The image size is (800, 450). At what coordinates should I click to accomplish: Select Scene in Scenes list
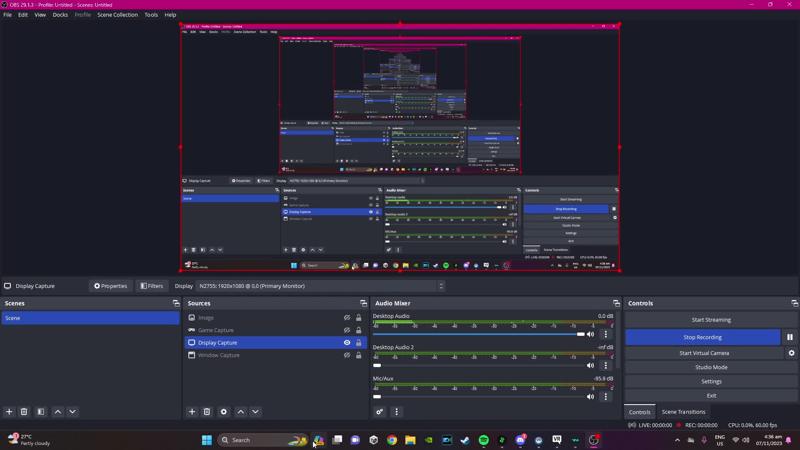(x=90, y=318)
